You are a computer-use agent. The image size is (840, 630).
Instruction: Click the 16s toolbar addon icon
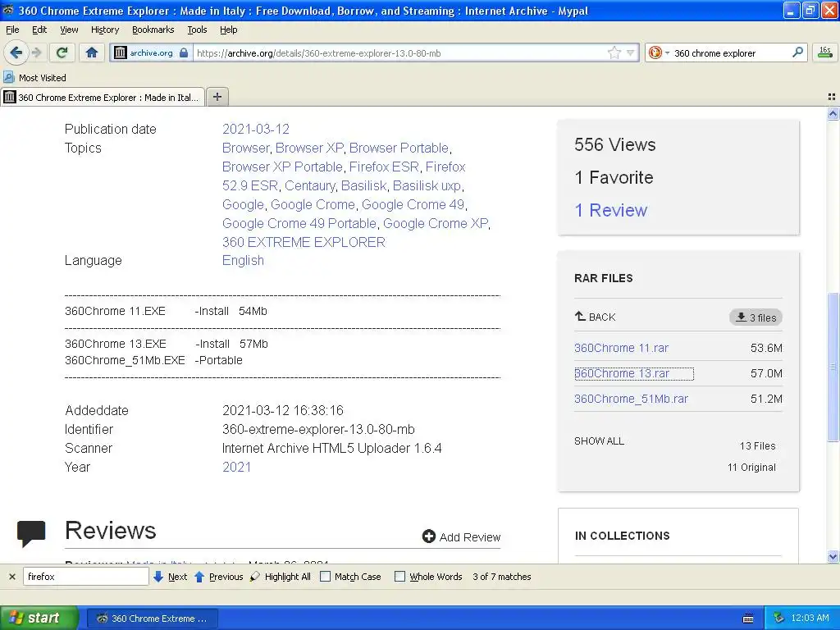point(825,52)
